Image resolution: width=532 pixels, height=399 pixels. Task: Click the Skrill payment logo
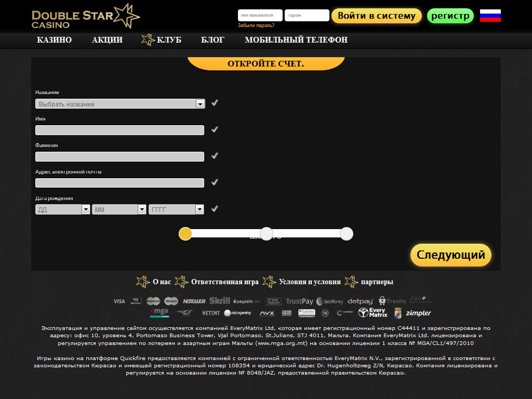point(219,301)
